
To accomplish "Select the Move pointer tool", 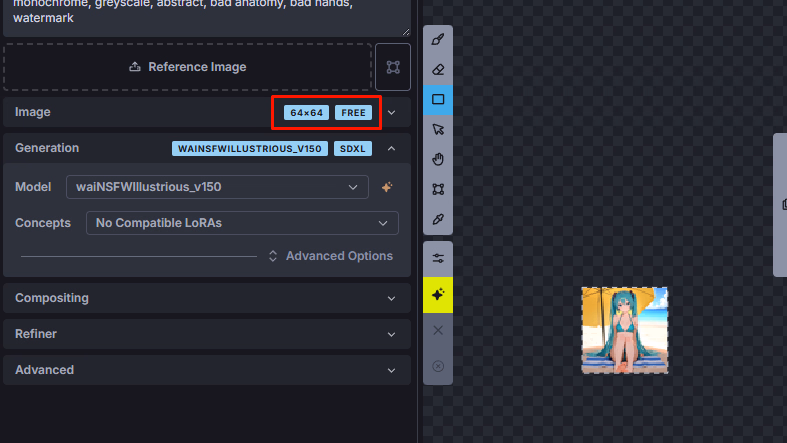I will (437, 130).
